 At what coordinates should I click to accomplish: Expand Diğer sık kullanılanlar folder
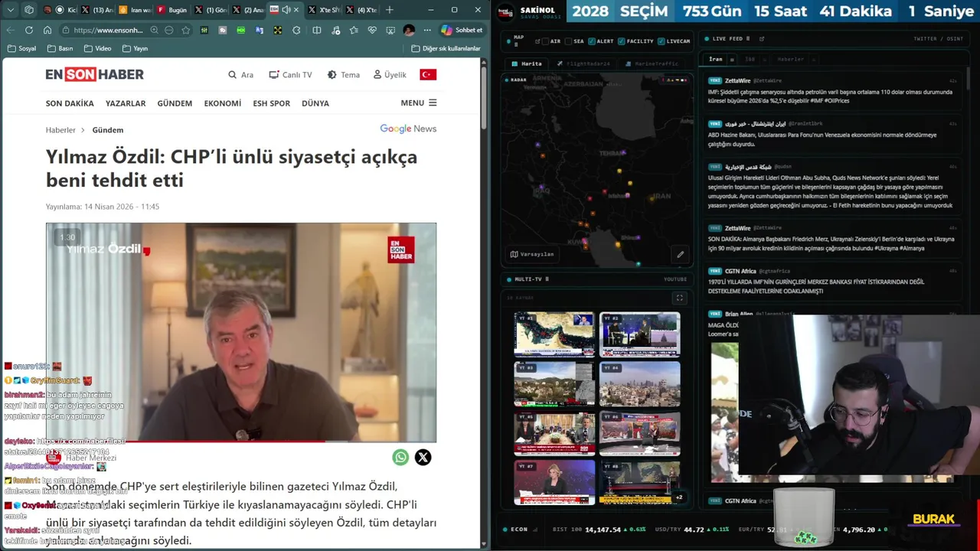446,48
